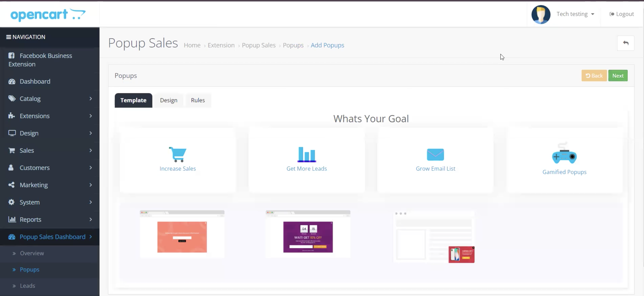The image size is (644, 296).
Task: Click the Add Popups breadcrumb link
Action: click(327, 45)
